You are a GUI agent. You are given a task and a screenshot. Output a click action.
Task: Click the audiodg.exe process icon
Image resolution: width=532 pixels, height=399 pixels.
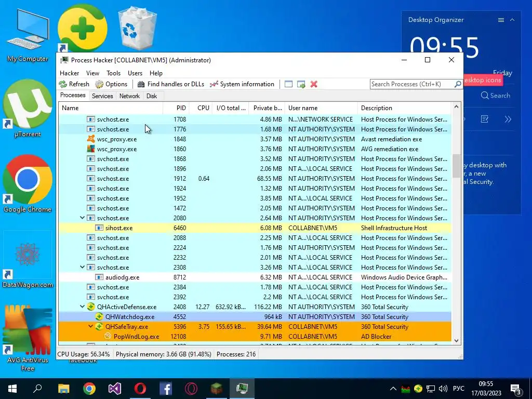coord(99,277)
